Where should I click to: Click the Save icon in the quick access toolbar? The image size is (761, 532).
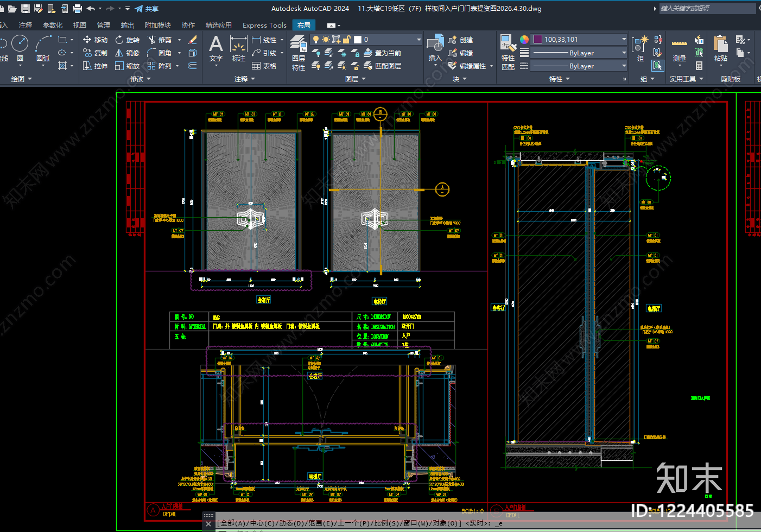25,9
